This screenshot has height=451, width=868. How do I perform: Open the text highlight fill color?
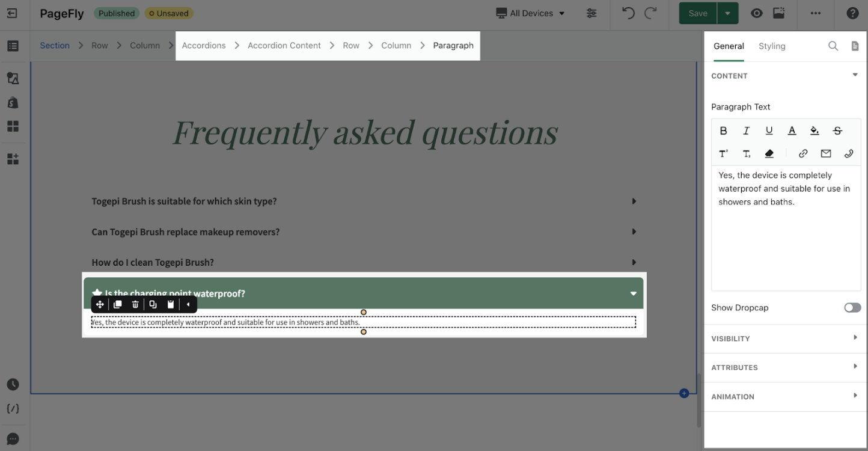815,130
